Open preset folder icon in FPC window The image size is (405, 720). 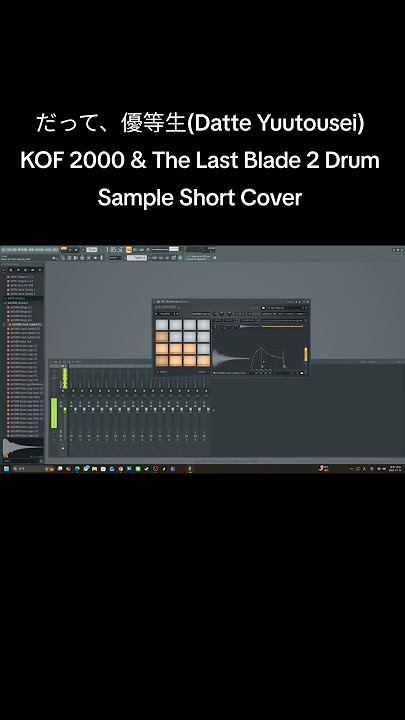[x=263, y=308]
